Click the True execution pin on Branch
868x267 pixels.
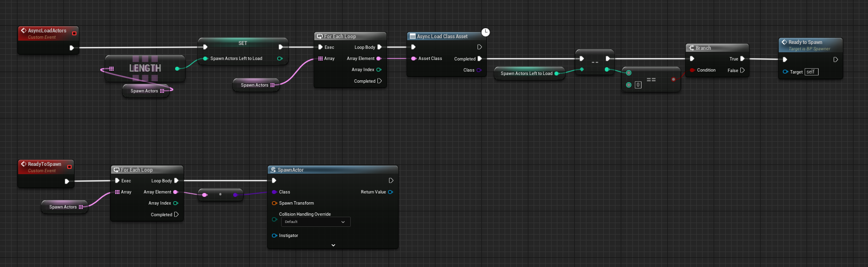click(742, 59)
